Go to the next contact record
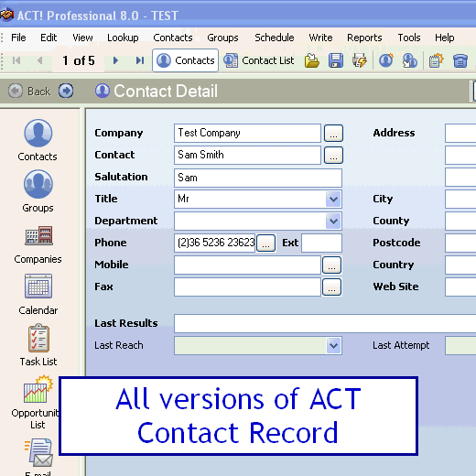This screenshot has height=476, width=476. pyautogui.click(x=115, y=60)
